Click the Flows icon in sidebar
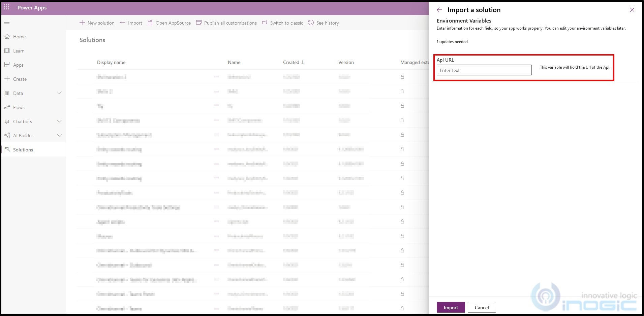Screen dimensions: 644x316 coord(7,107)
